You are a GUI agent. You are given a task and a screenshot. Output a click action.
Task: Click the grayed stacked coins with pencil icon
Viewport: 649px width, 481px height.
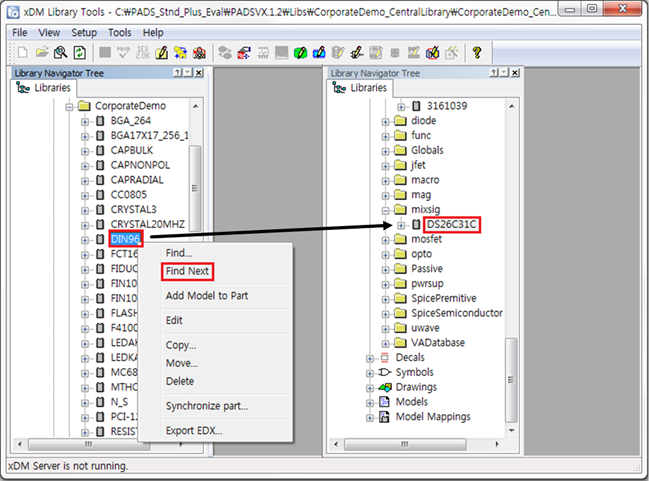(x=338, y=53)
